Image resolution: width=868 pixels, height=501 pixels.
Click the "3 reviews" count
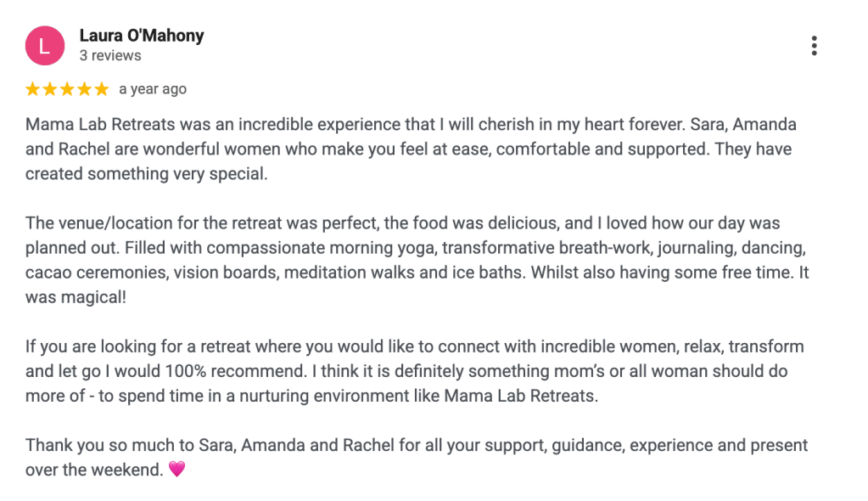pos(110,56)
